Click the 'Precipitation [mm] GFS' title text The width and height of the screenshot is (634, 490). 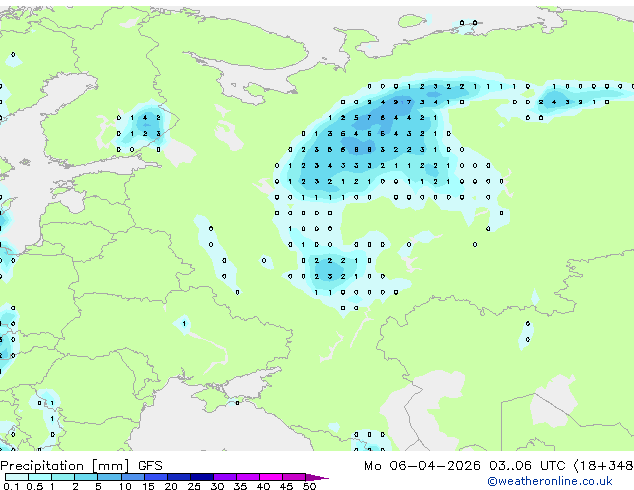(82, 466)
